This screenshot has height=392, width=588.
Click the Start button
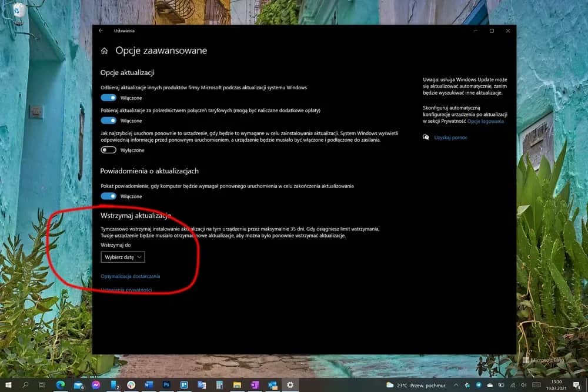(x=8, y=386)
